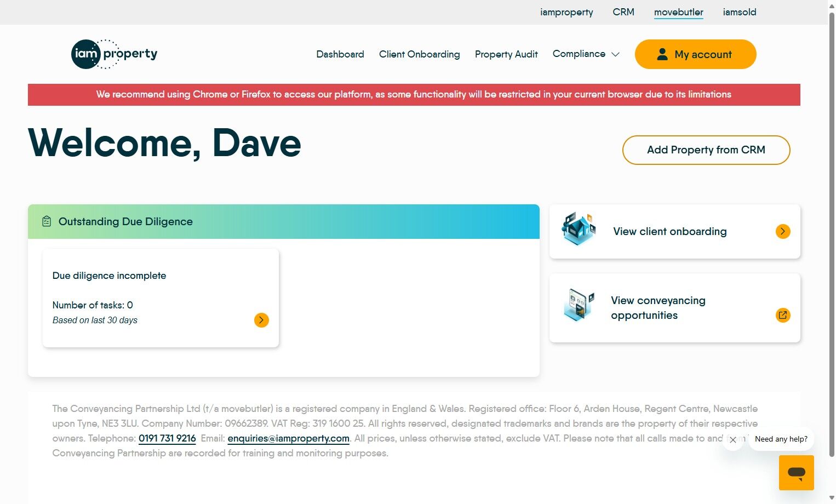The image size is (836, 504).
Task: Select the movebutler top tab
Action: click(679, 12)
